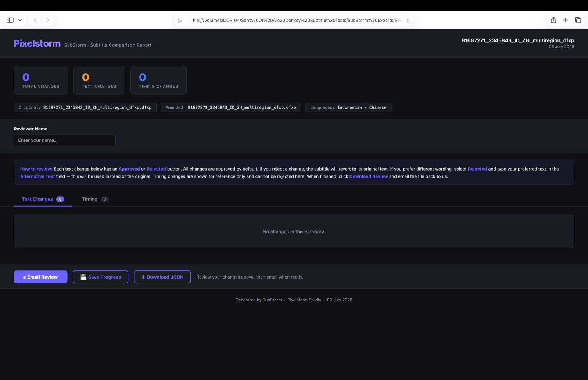Select the Timing Changes stat card
The height and width of the screenshot is (380, 588).
[x=158, y=80]
